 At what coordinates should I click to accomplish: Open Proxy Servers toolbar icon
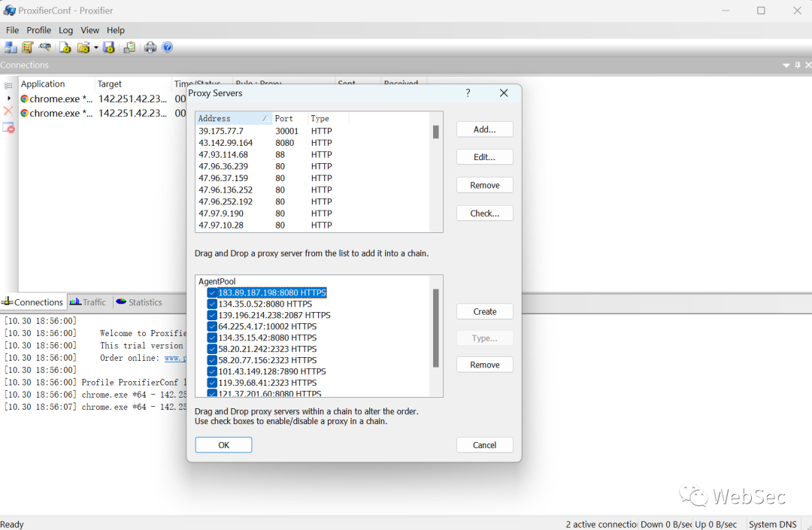point(11,47)
